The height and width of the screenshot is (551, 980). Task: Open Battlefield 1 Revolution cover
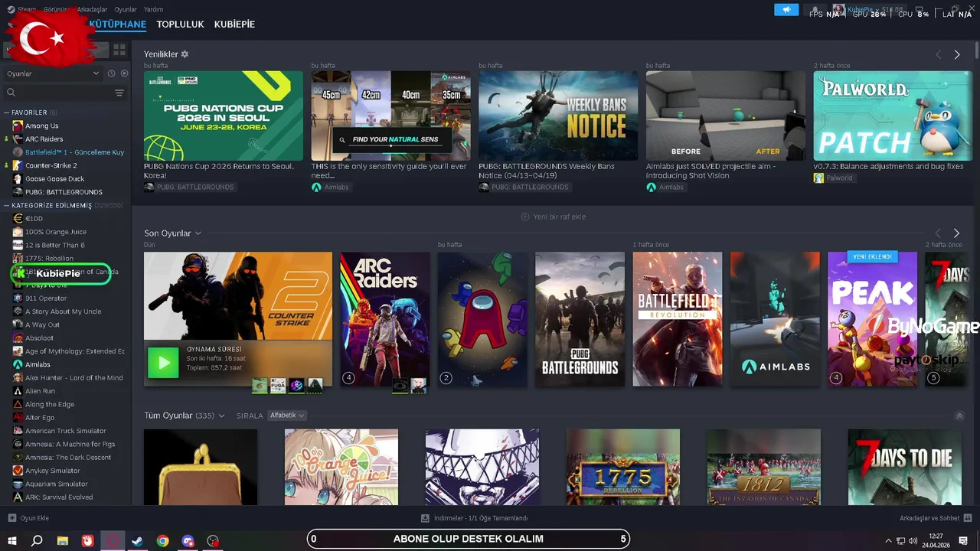click(x=678, y=319)
